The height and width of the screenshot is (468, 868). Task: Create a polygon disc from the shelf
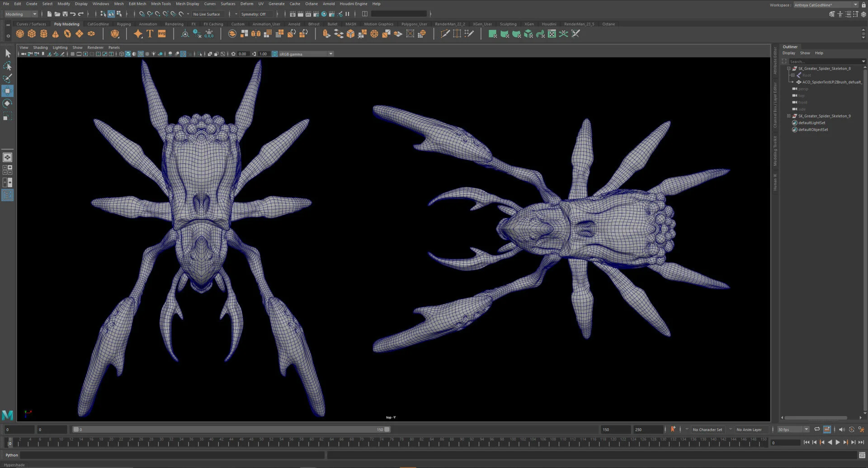click(x=91, y=34)
